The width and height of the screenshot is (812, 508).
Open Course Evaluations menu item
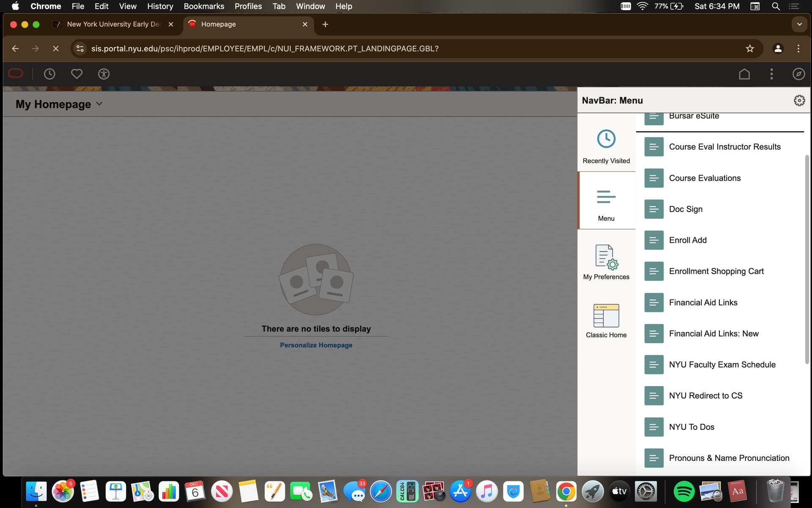(x=705, y=178)
